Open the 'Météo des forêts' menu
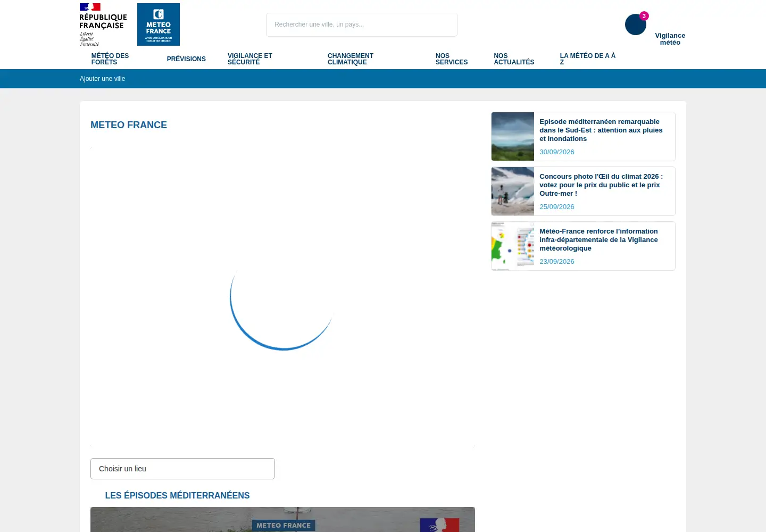Screen dimensions: 766x532 (x=110, y=59)
